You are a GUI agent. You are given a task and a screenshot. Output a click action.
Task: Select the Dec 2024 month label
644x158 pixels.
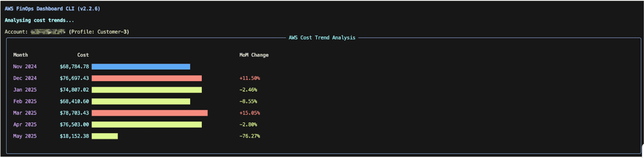tap(25, 78)
